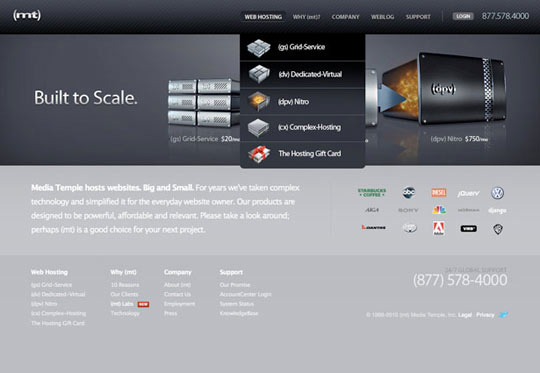Click the Adobe logo in clients grid
This screenshot has width=540, height=373.
(438, 228)
